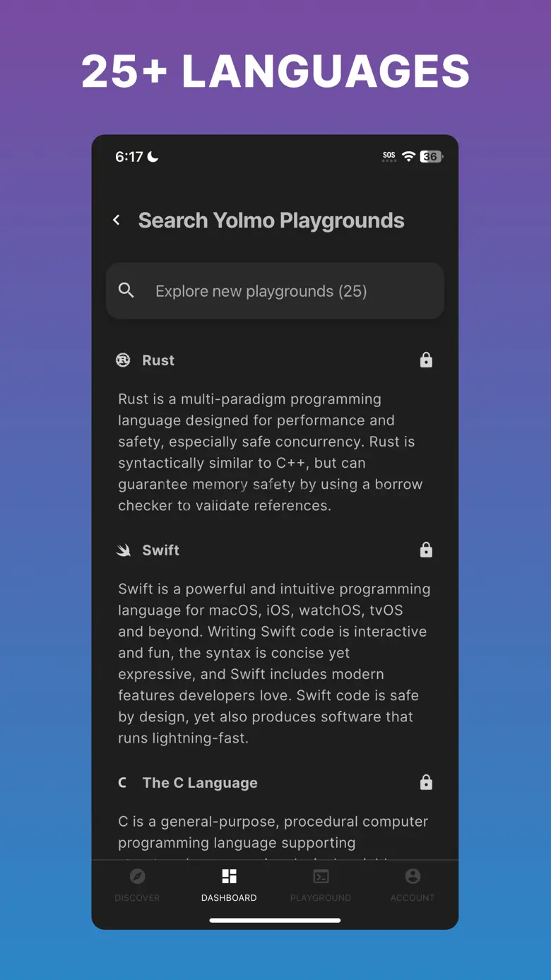This screenshot has width=551, height=980.
Task: Tap the lock icon beside Rust
Action: coord(426,360)
